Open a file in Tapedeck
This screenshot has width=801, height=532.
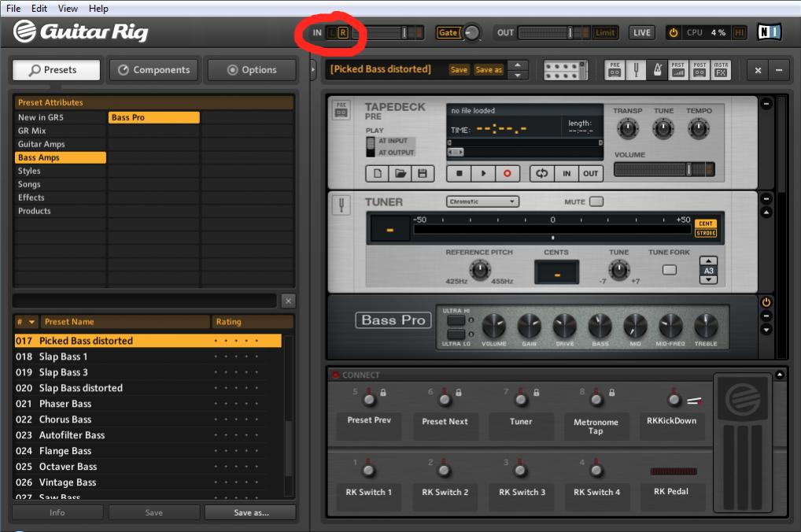pos(400,173)
